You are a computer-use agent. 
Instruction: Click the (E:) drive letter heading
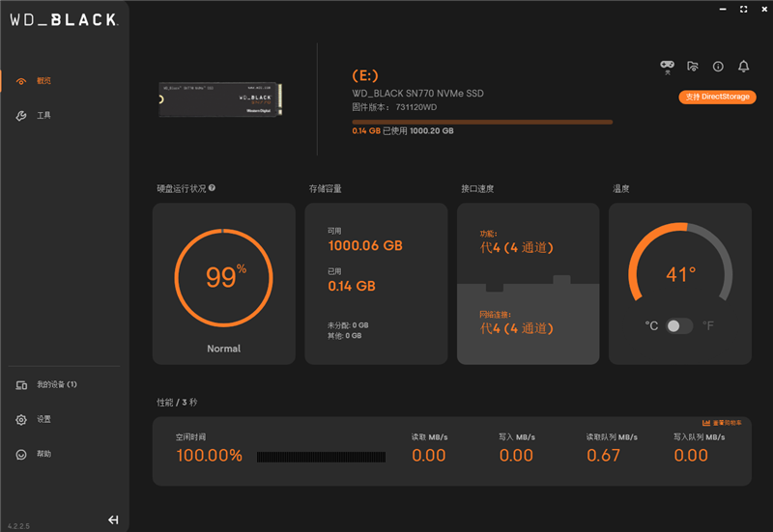pyautogui.click(x=365, y=75)
